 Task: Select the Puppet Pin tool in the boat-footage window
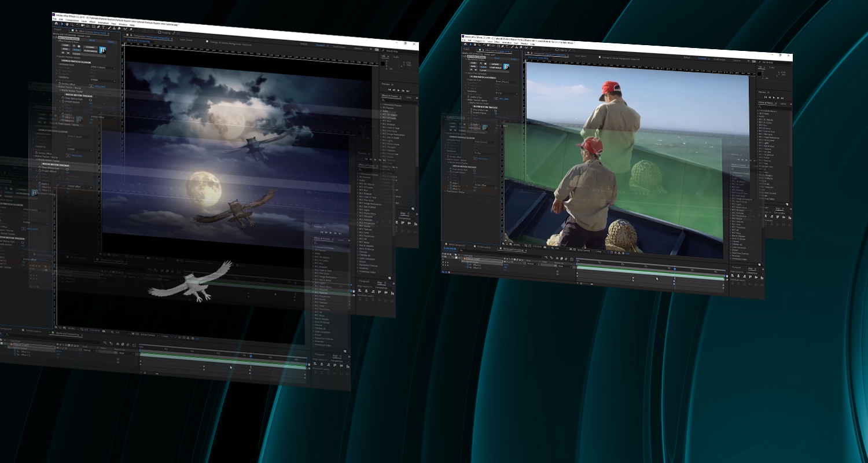531,48
